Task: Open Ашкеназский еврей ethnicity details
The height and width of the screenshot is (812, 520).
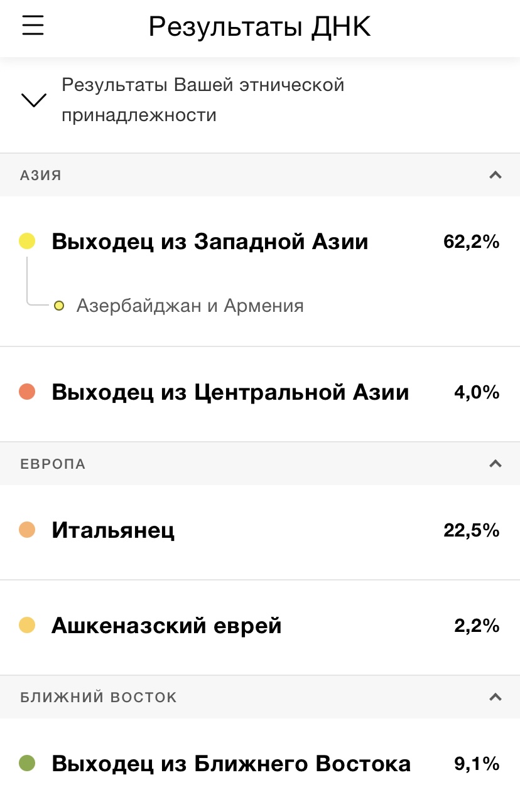Action: [x=166, y=626]
